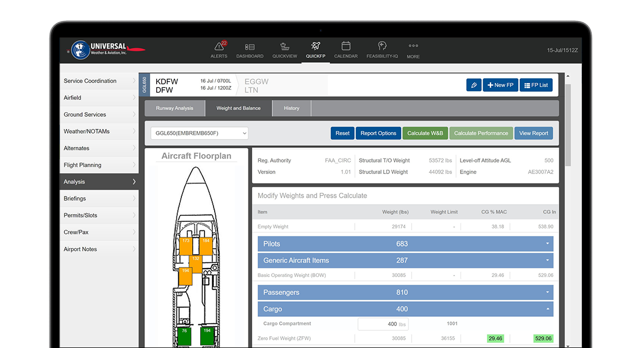This screenshot has width=644, height=348.
Task: Click the Cargo Compartment weight field
Action: tap(383, 324)
